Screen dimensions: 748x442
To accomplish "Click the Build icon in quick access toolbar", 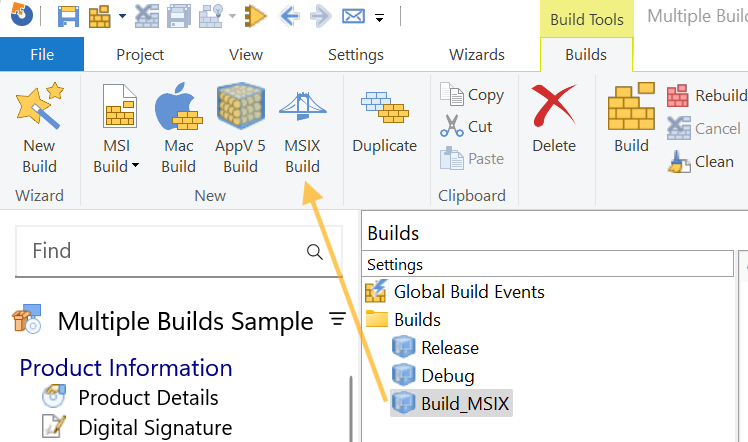I will tap(100, 17).
